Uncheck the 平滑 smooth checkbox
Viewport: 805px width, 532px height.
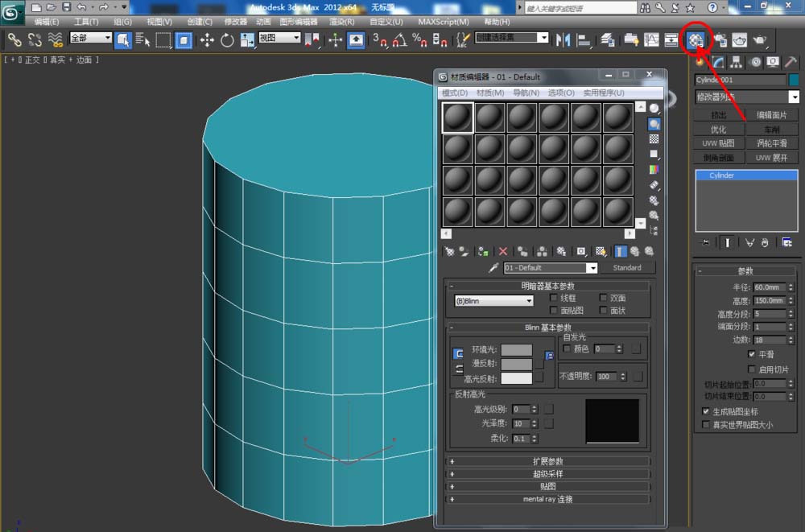[x=751, y=354]
